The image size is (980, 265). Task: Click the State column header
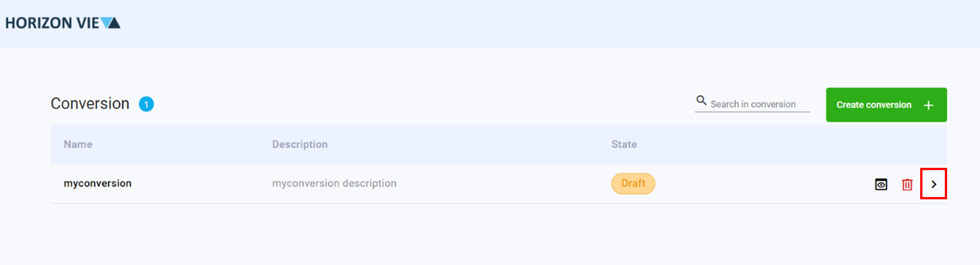(x=623, y=144)
